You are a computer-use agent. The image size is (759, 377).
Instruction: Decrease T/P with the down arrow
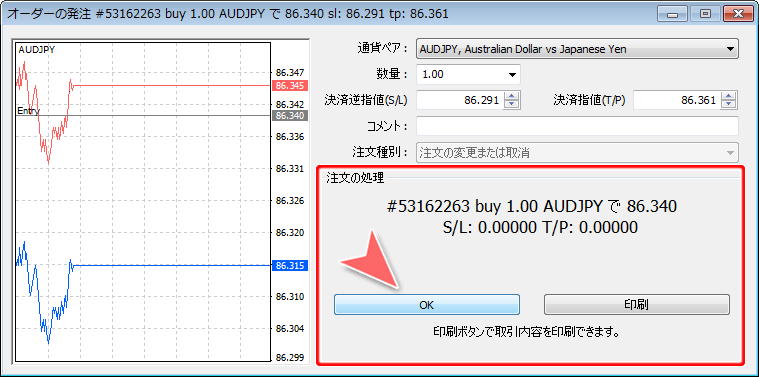729,105
